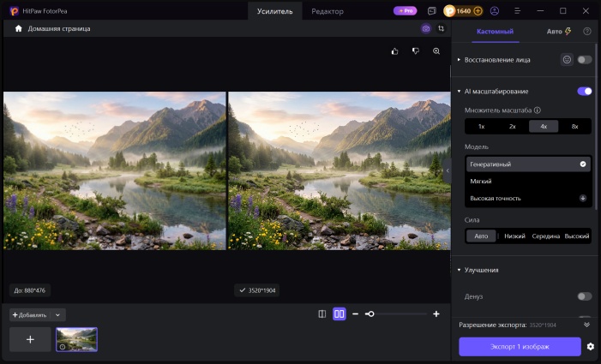Enable the Деноуз switch

pos(585,296)
